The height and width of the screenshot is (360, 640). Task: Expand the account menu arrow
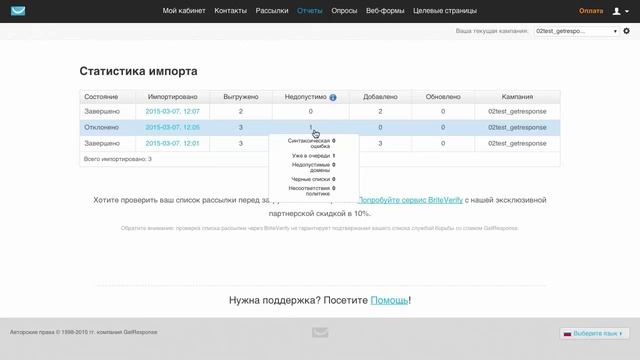(x=627, y=12)
